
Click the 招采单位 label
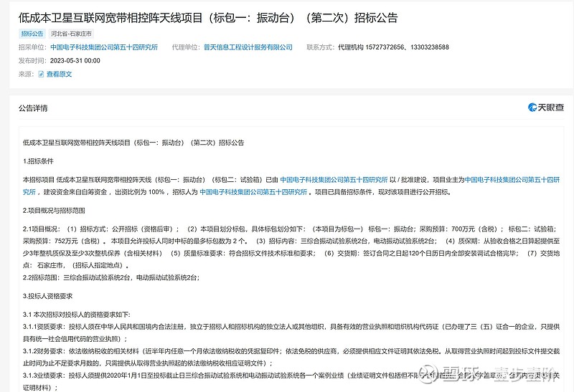point(32,47)
